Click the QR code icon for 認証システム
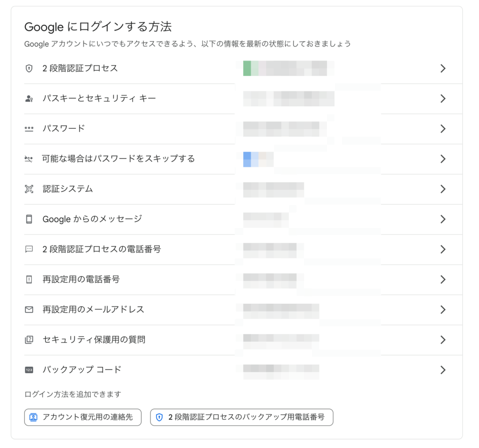This screenshot has width=479, height=448. point(29,189)
